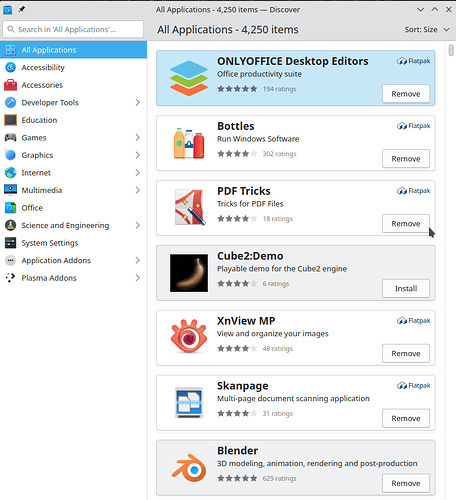This screenshot has height=500, width=456.
Task: Click the Accessibility category icon
Action: (10, 67)
